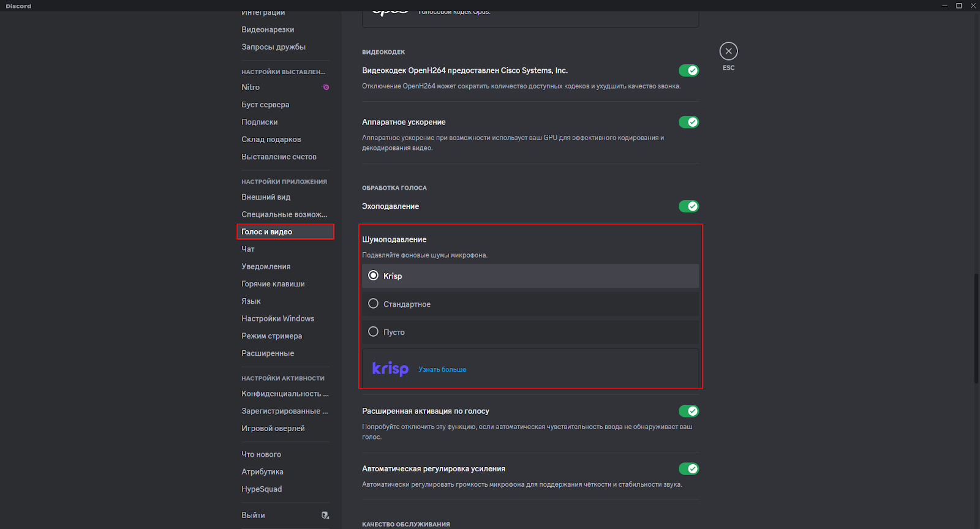Minimize the Discord window
This screenshot has width=980, height=529.
(x=944, y=6)
